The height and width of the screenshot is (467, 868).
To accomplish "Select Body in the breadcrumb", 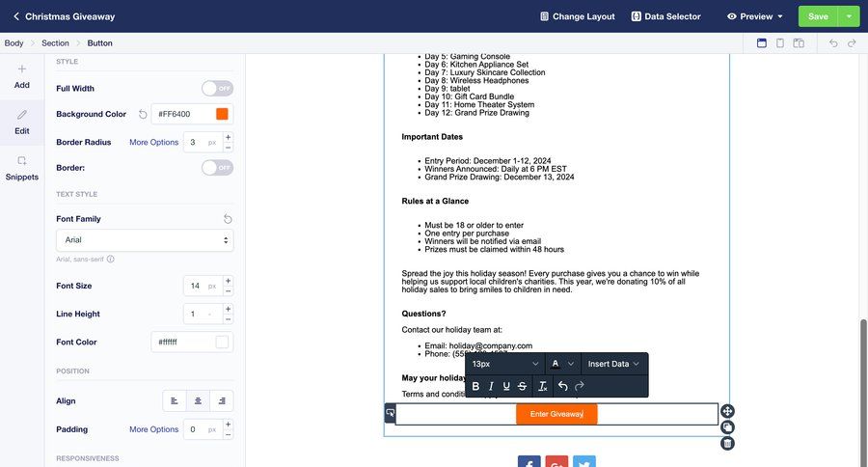I will pyautogui.click(x=14, y=43).
